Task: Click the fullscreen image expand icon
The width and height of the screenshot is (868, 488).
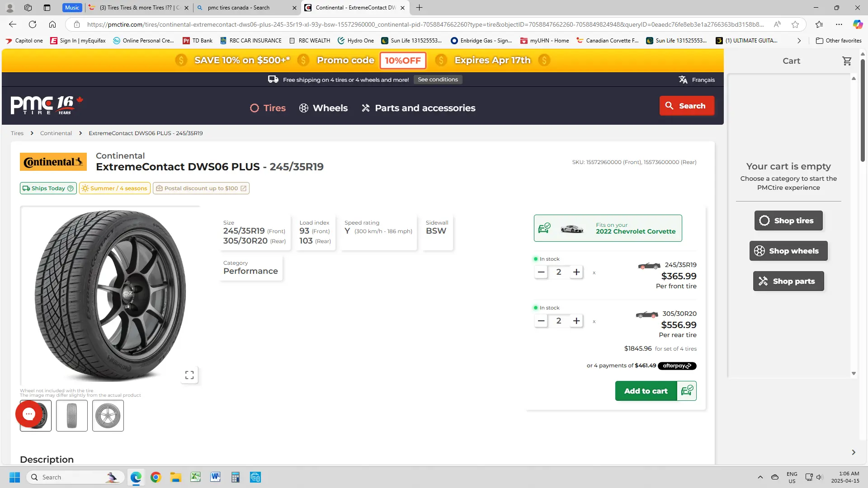Action: [x=189, y=375]
